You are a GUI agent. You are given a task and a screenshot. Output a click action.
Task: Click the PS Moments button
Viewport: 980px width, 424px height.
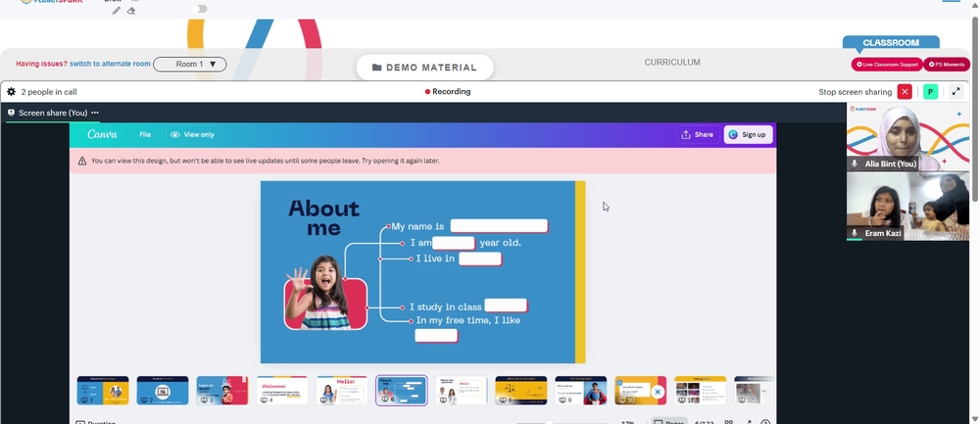point(947,65)
